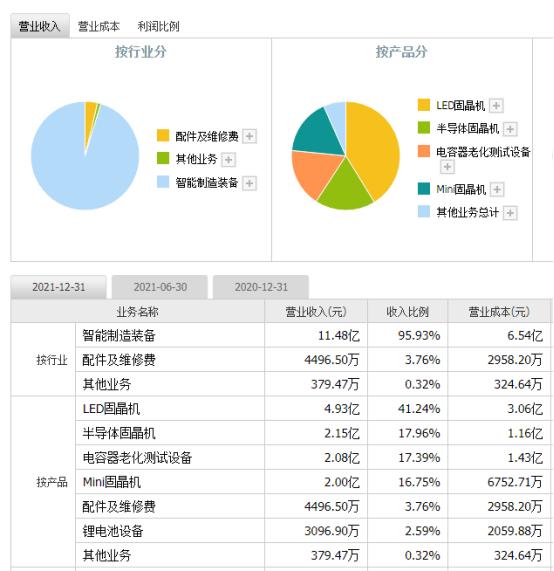Image resolution: width=554 pixels, height=571 pixels.
Task: Click plus icon next to LED固晶机
Action: 496,106
